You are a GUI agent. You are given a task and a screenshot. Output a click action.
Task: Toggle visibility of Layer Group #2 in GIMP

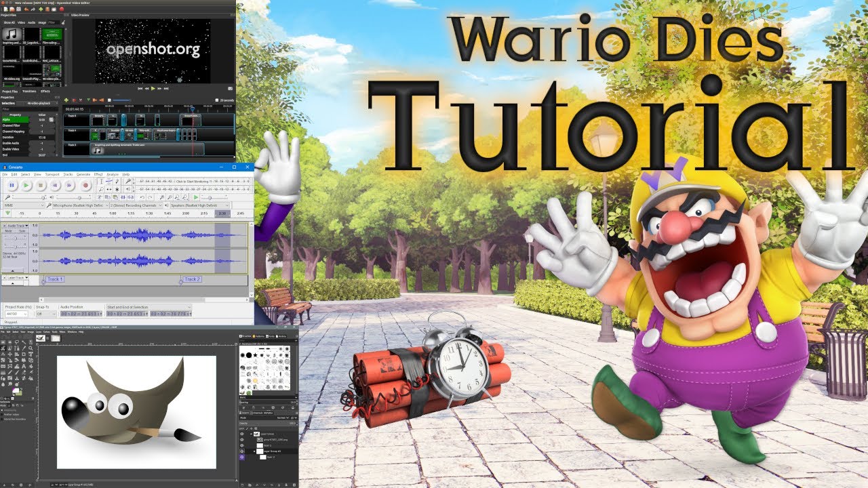[x=242, y=451]
